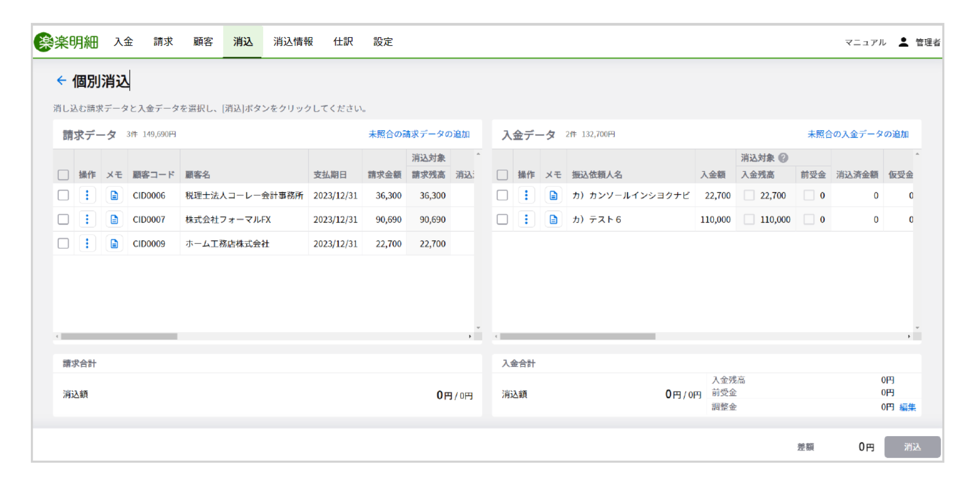Click the memo icon for 株式会社フォーマルFX
The width and height of the screenshot is (980, 486).
click(x=114, y=219)
